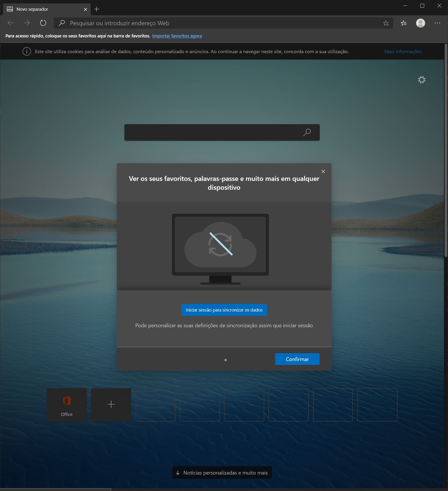Image resolution: width=448 pixels, height=491 pixels.
Task: Open the Favorites list icon
Action: [403, 23]
